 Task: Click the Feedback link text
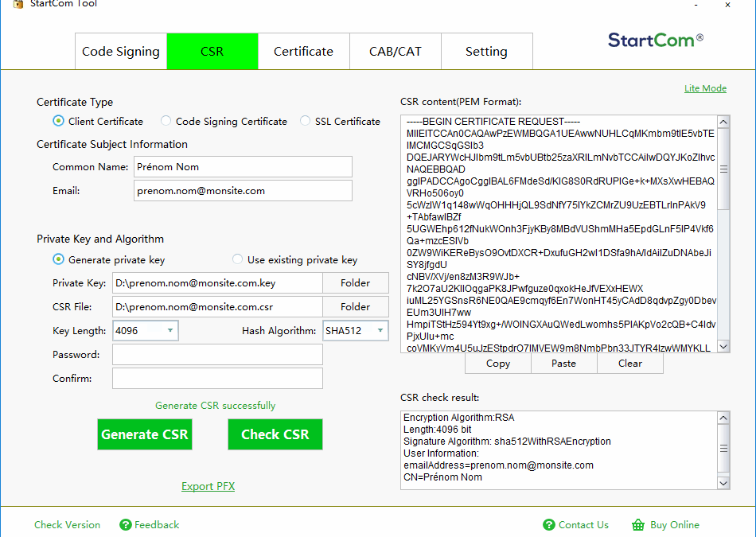pyautogui.click(x=157, y=524)
